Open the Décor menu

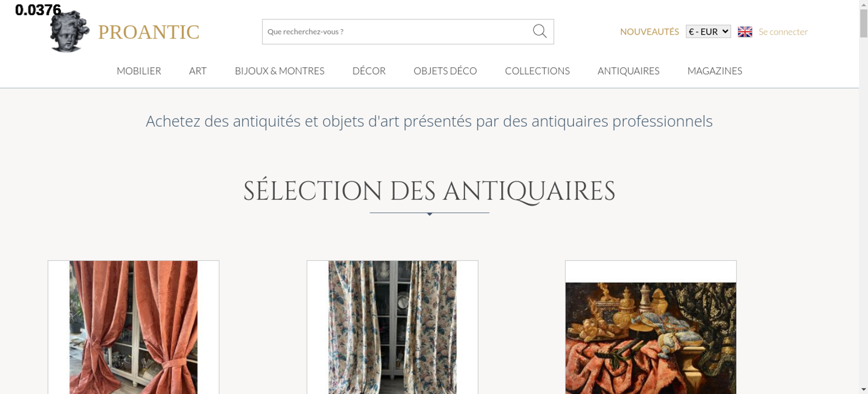pos(369,71)
